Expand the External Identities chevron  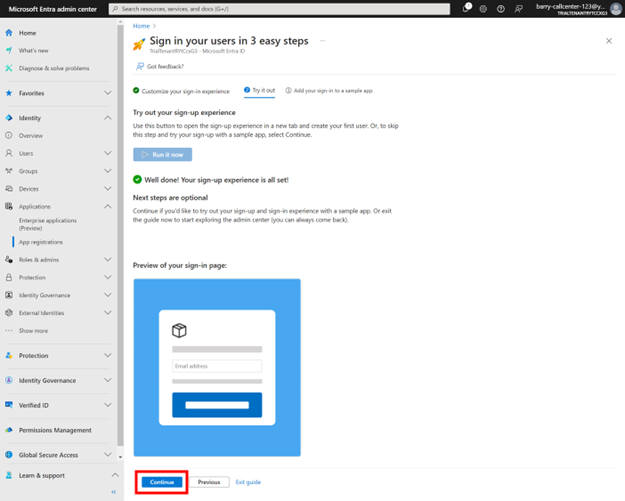[x=108, y=313]
